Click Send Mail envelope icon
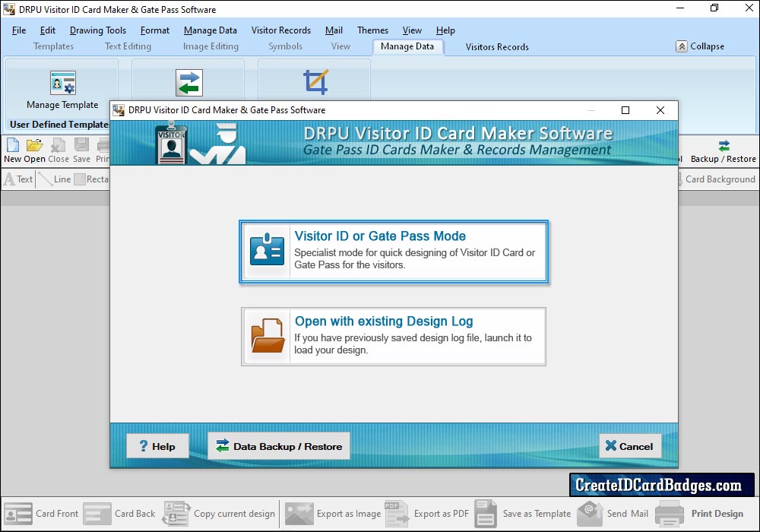The height and width of the screenshot is (532, 760). pos(590,514)
